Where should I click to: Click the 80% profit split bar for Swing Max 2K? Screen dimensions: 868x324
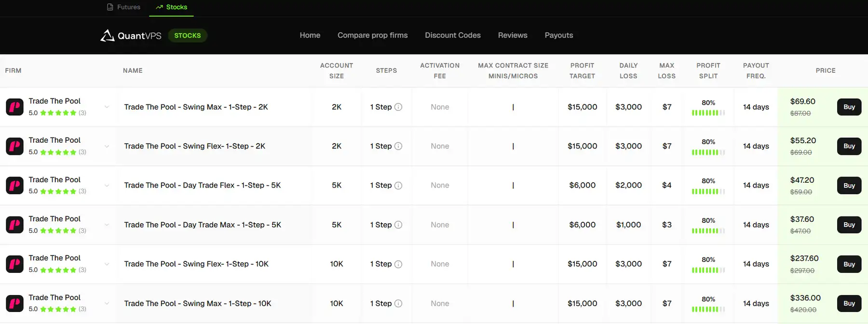coord(708,113)
